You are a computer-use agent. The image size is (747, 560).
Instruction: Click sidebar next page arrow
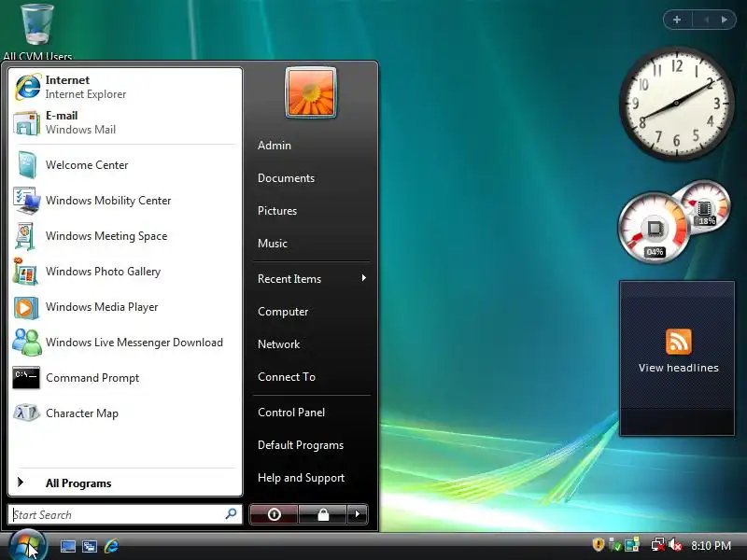click(725, 20)
